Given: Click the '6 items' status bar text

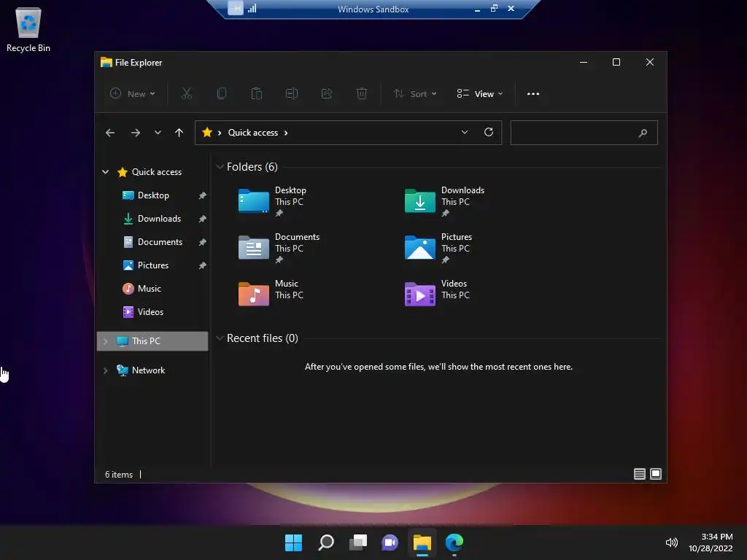Looking at the screenshot, I should (119, 474).
